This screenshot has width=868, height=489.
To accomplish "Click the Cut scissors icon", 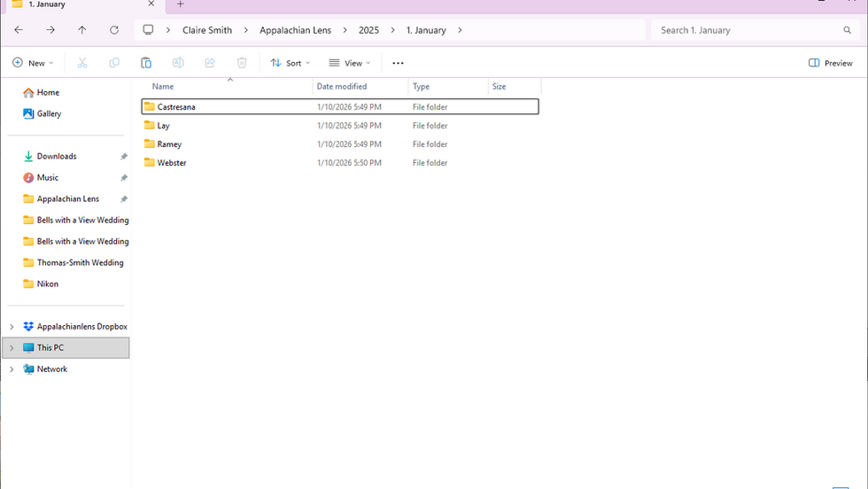I will [x=81, y=63].
